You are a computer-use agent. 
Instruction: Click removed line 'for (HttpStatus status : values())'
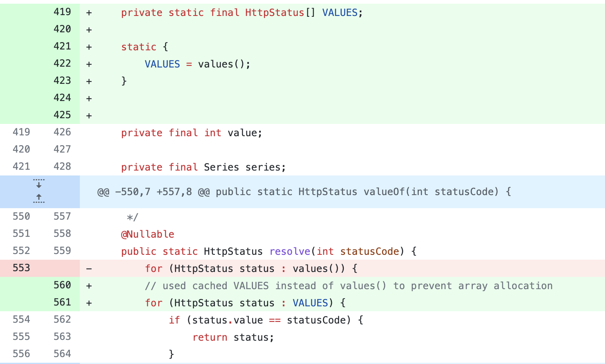251,269
